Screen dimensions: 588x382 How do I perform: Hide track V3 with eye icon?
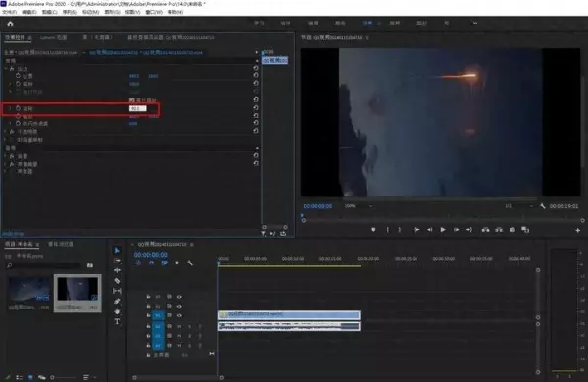179,297
